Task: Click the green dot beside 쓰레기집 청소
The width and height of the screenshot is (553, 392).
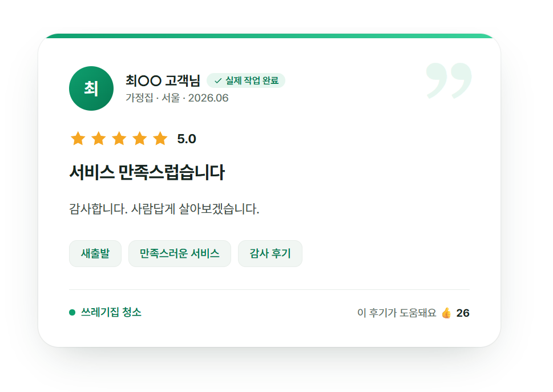Action: 72,312
